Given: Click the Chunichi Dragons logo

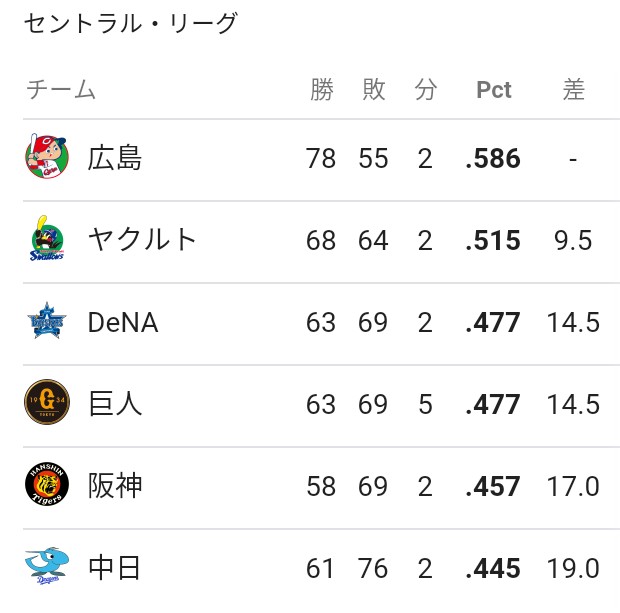Looking at the screenshot, I should pyautogui.click(x=47, y=566).
